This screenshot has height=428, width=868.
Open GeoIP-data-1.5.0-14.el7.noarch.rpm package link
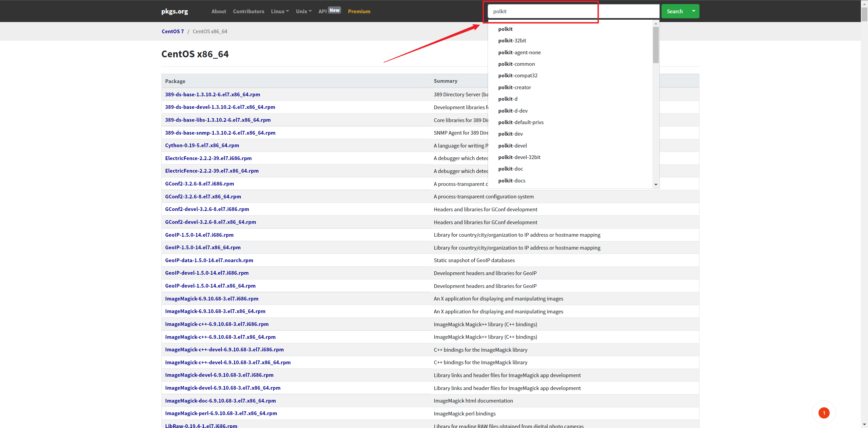[x=209, y=260]
